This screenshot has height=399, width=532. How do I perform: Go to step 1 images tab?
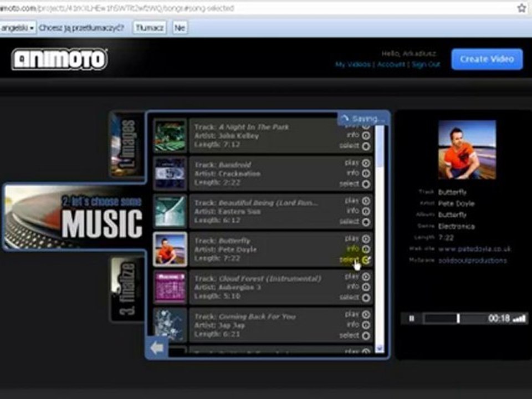[x=127, y=145]
